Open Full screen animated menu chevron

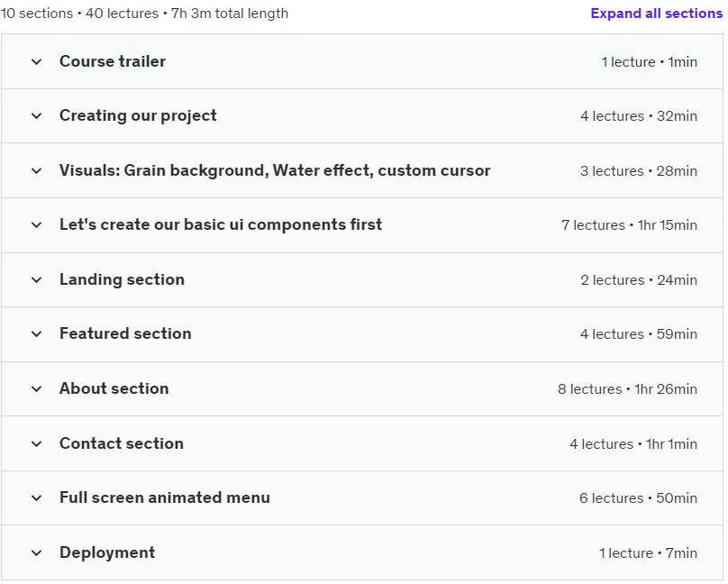click(x=36, y=498)
